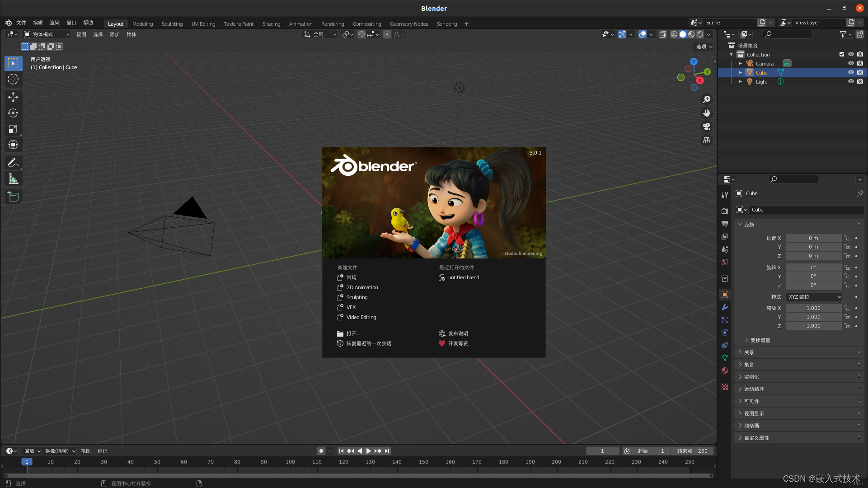868x488 pixels.
Task: Open the Modifier properties wrench tab
Action: click(x=725, y=307)
